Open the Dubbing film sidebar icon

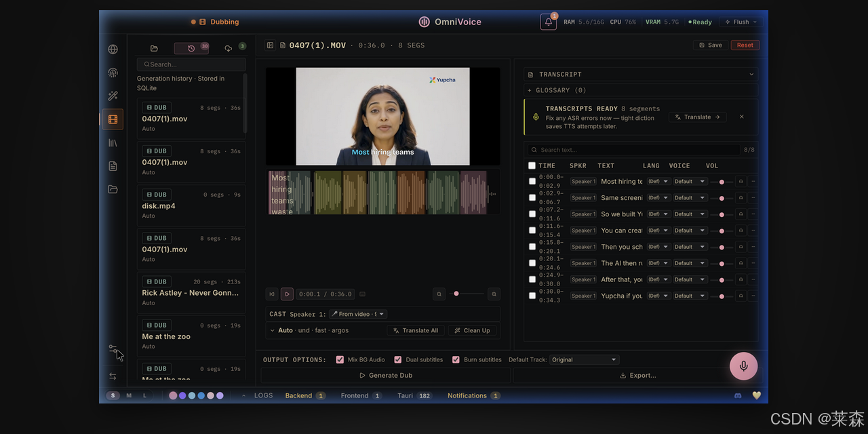point(113,119)
